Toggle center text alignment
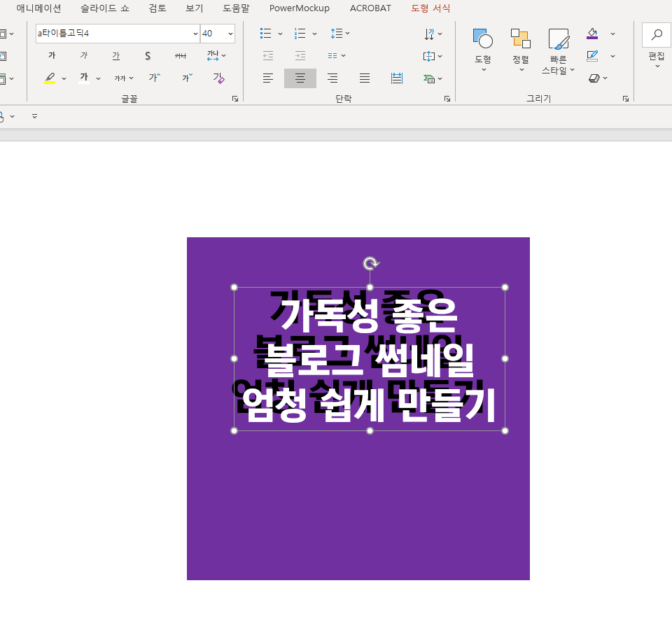This screenshot has height=639, width=672. click(300, 78)
